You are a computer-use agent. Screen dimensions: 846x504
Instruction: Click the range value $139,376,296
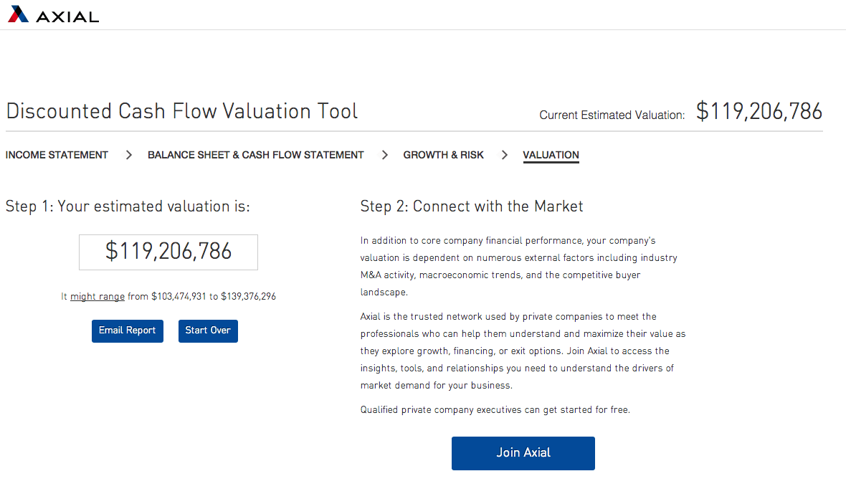[248, 296]
